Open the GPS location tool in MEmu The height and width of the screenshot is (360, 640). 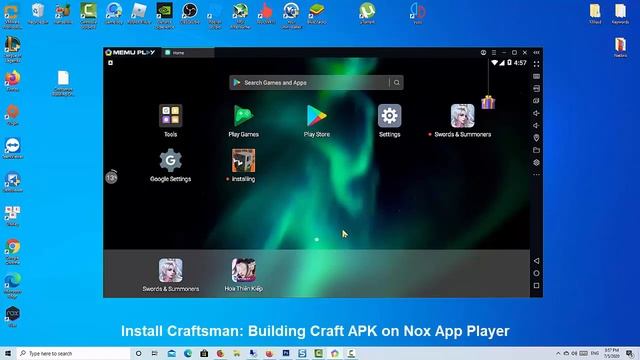pos(536,138)
